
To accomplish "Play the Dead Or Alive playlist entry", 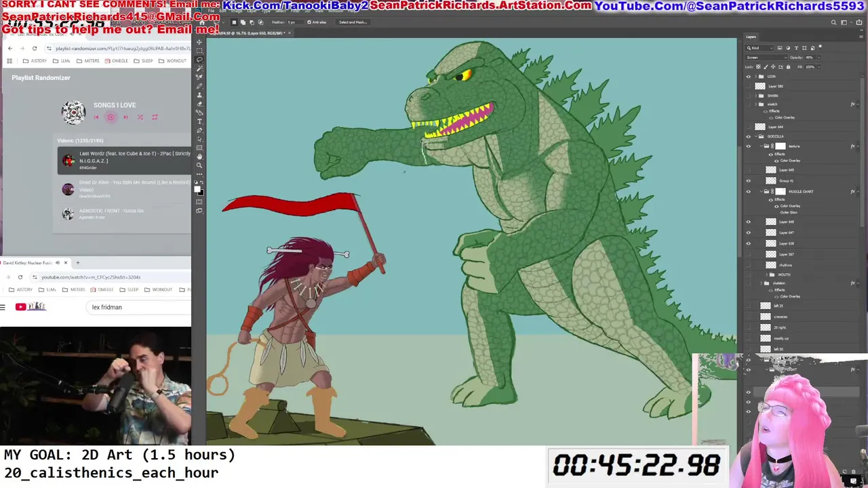I will (124, 189).
